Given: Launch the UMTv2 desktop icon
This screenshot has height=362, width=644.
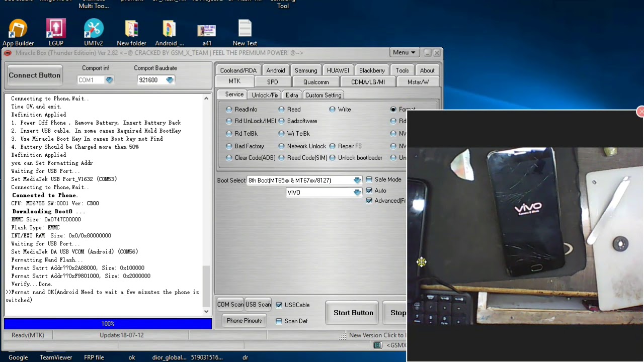Looking at the screenshot, I should (94, 33).
